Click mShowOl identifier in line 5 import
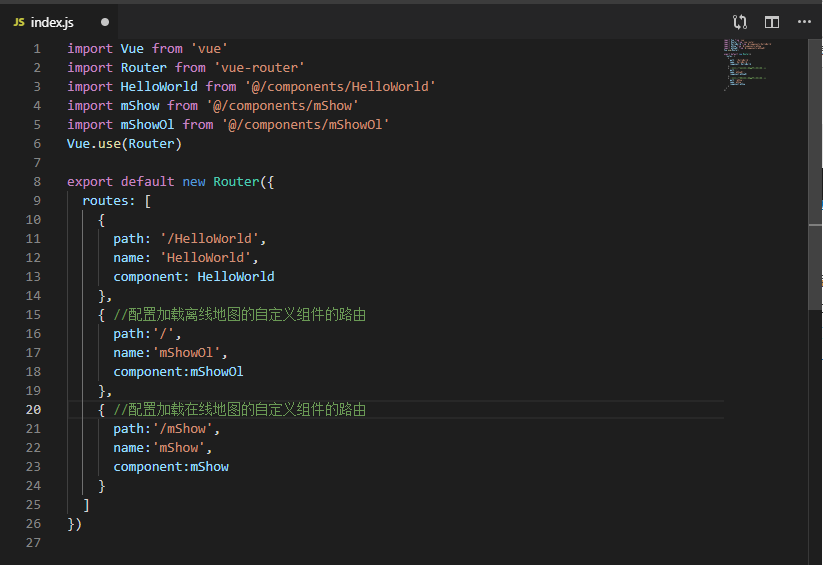Image resolution: width=823 pixels, height=565 pixels. [147, 124]
